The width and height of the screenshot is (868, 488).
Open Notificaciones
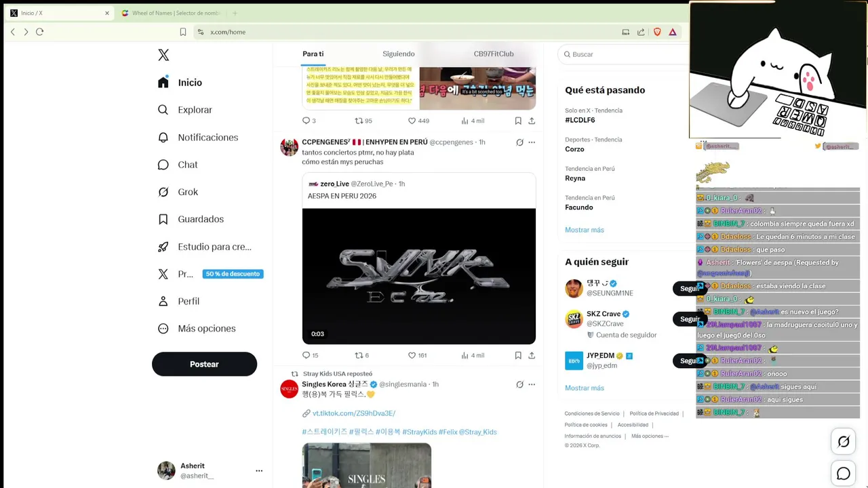tap(197, 137)
